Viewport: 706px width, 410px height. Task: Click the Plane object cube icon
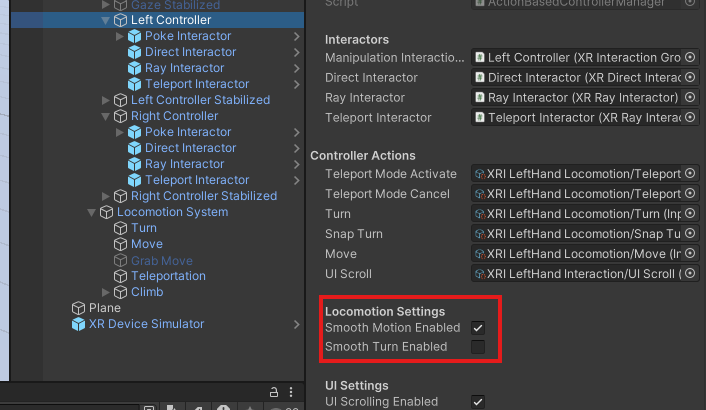pos(78,308)
